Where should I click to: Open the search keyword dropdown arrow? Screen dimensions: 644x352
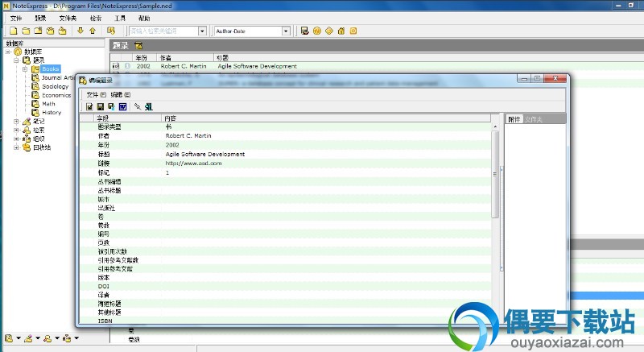coord(202,31)
